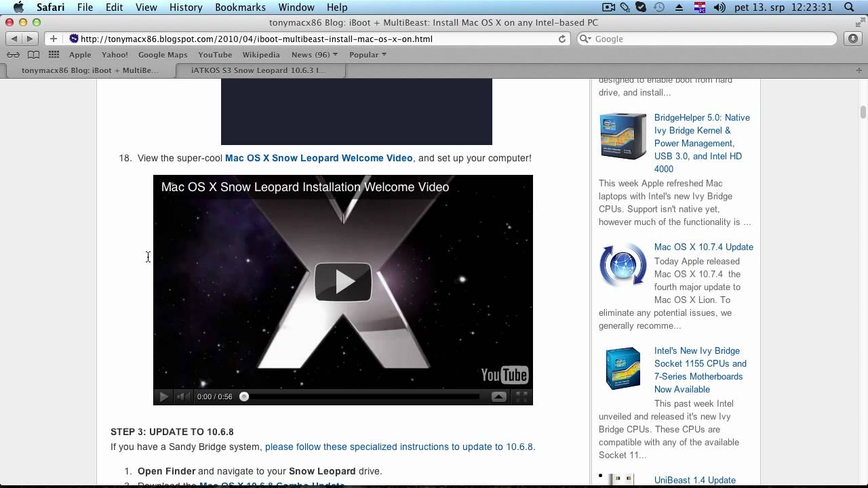The height and width of the screenshot is (488, 868).
Task: Click the Safari forward navigation arrow
Action: coord(29,39)
